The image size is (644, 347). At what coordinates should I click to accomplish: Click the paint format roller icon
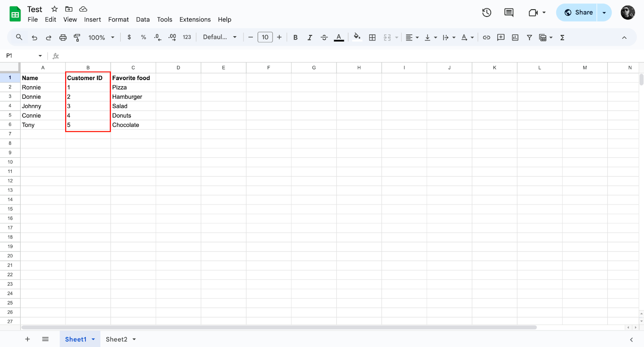(x=77, y=37)
